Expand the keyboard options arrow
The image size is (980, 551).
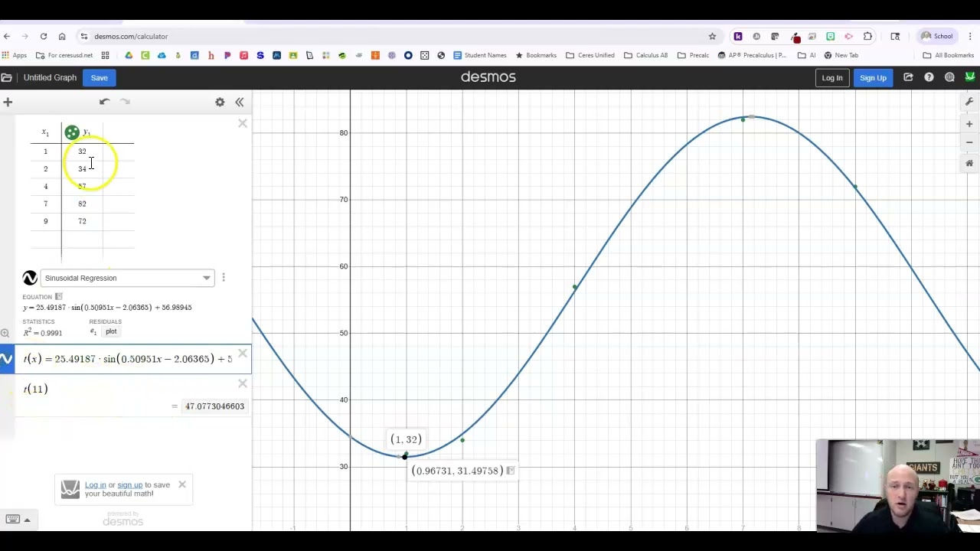pyautogui.click(x=28, y=520)
